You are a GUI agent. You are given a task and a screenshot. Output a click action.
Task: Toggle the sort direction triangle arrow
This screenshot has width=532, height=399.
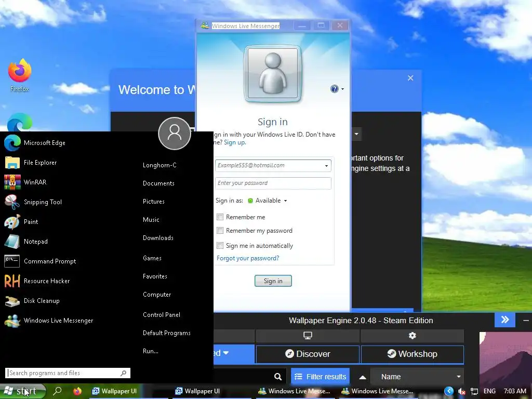click(x=363, y=377)
